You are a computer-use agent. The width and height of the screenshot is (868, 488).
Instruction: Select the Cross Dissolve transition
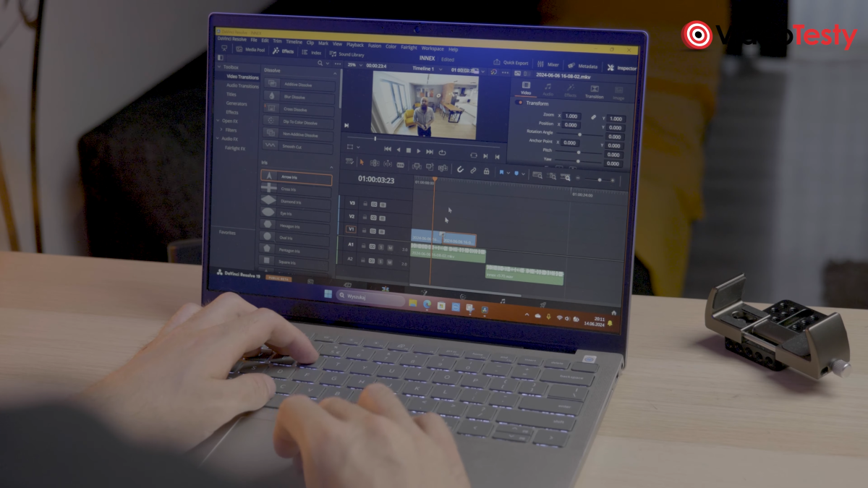click(295, 109)
